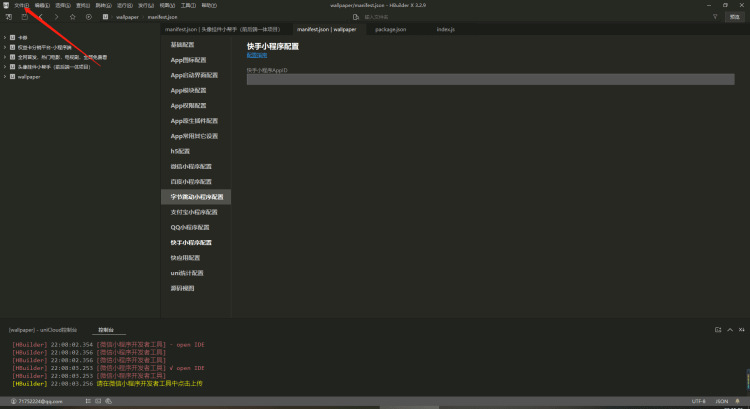The height and width of the screenshot is (409, 750).
Task: Open h5配置 section
Action: (180, 151)
